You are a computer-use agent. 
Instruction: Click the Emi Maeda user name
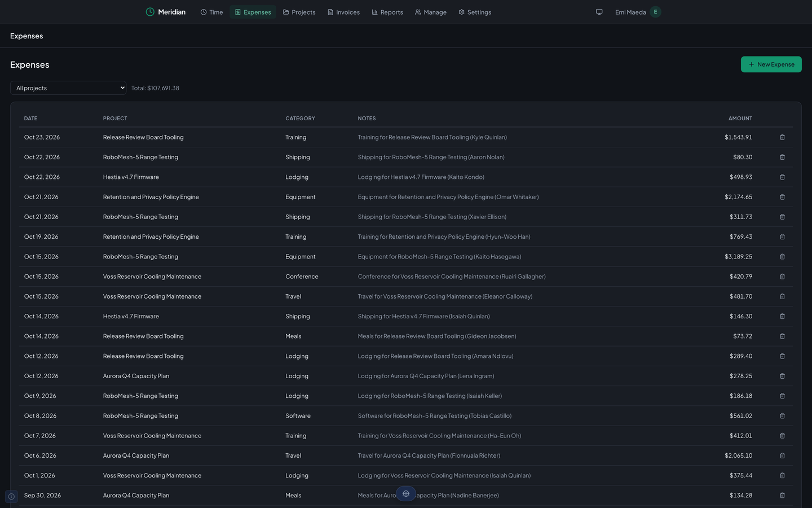coord(630,12)
